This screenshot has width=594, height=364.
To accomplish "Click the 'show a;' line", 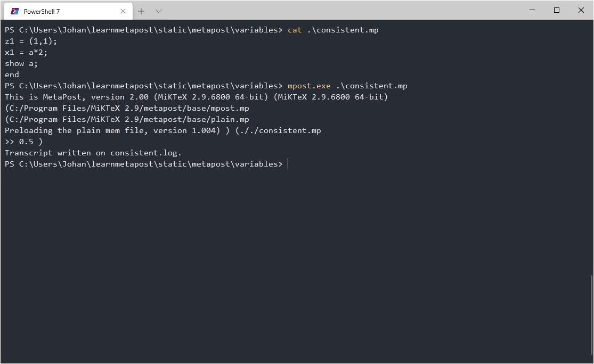I will 21,63.
